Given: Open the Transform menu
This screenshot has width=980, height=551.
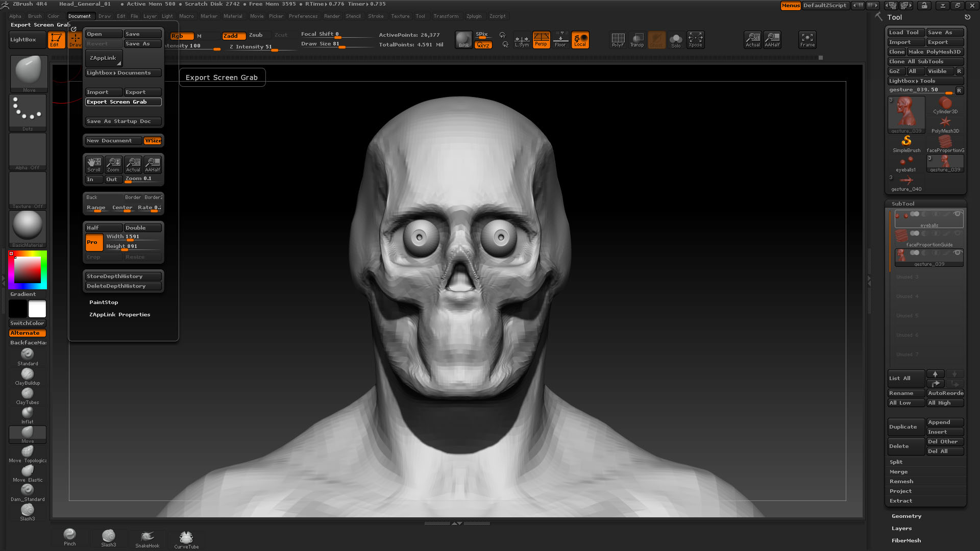Looking at the screenshot, I should [x=446, y=16].
